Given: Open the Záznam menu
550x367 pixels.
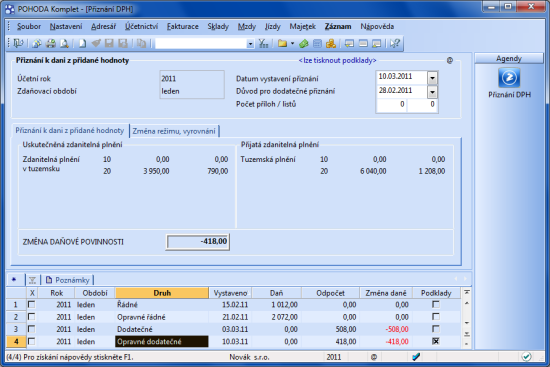Looking at the screenshot, I should [x=338, y=26].
